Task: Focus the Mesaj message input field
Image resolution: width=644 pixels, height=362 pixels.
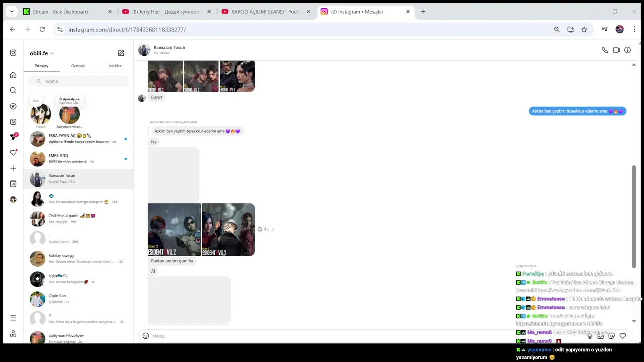Action: (x=367, y=336)
